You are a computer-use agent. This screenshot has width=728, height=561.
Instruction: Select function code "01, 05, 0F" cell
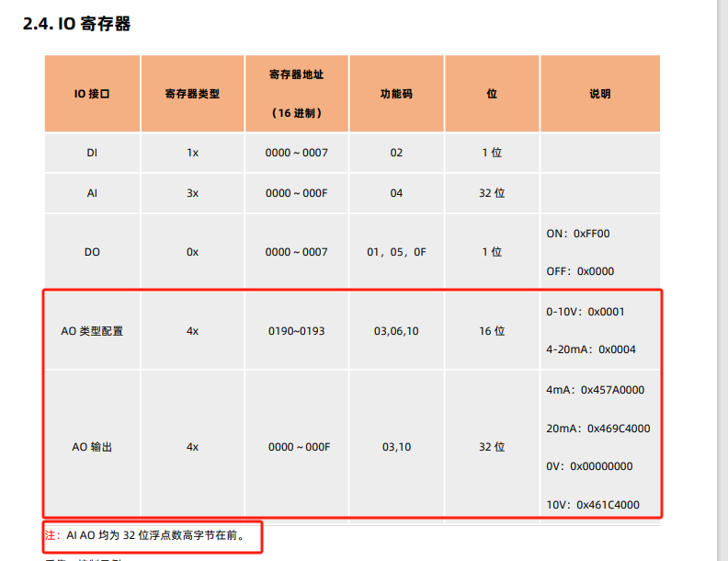point(396,252)
